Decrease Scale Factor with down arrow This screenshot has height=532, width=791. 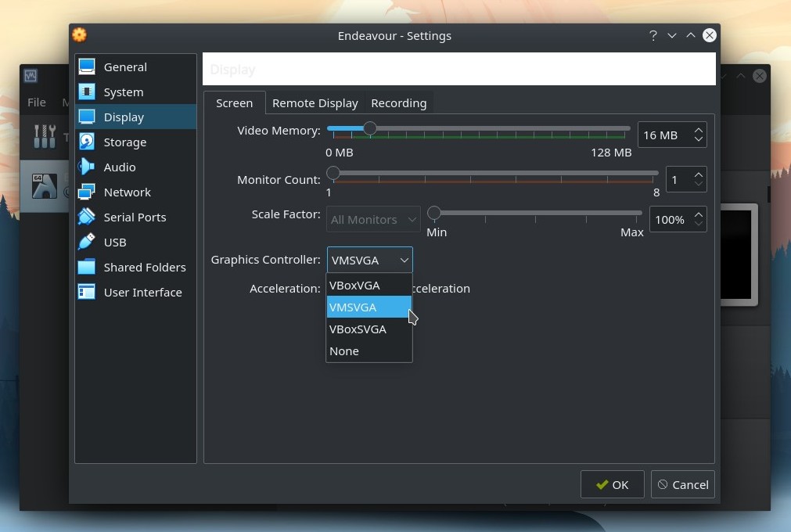point(698,225)
